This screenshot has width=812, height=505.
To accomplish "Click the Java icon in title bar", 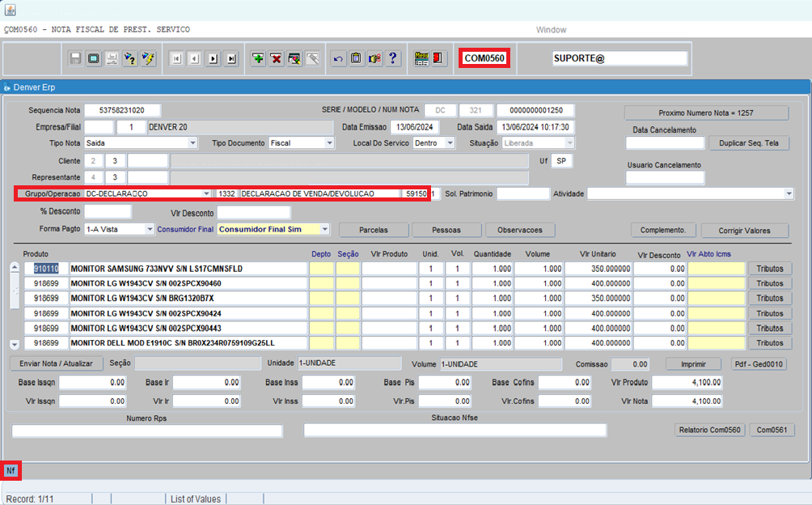I will pos(11,10).
